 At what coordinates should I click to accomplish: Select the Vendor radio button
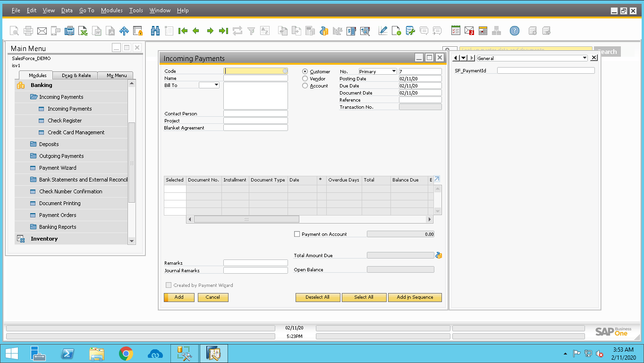pyautogui.click(x=305, y=79)
